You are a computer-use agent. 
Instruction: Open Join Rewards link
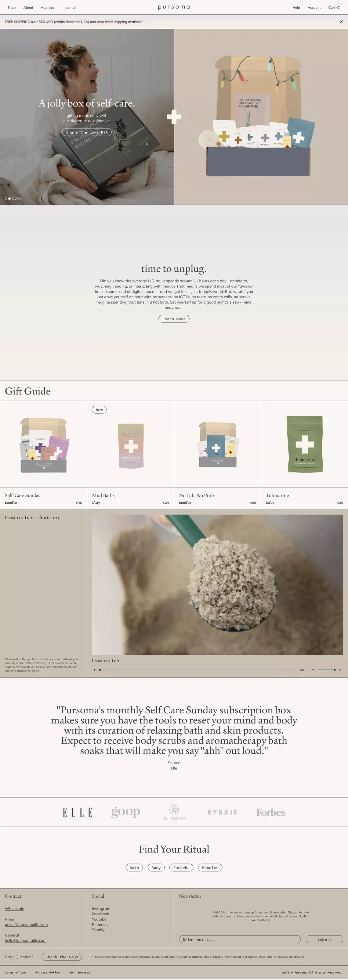80,972
